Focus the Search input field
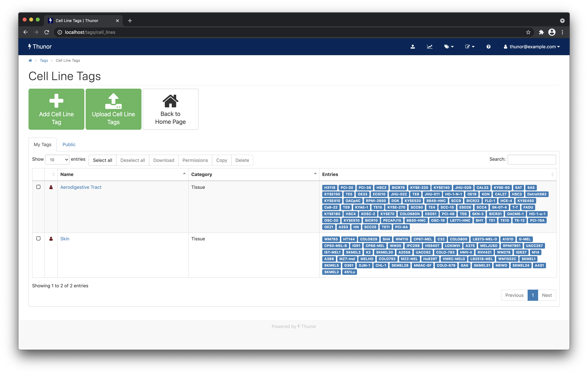The height and width of the screenshot is (374, 588). (532, 160)
